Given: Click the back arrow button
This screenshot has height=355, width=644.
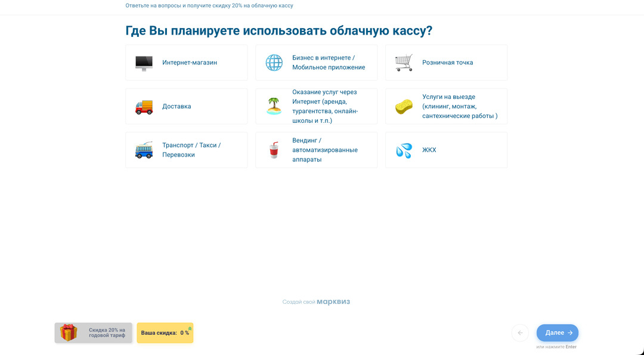Looking at the screenshot, I should [x=520, y=333].
